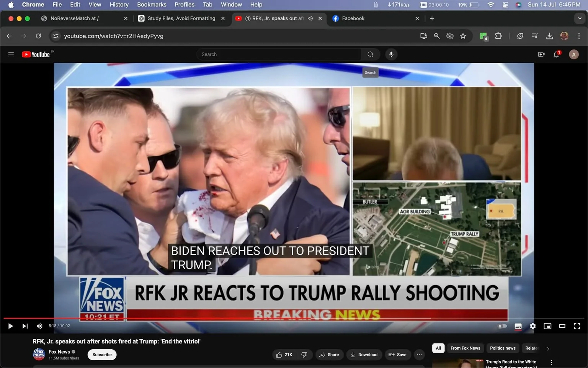Switch to NoReverseMatch tab
588x368 pixels.
click(x=84, y=18)
